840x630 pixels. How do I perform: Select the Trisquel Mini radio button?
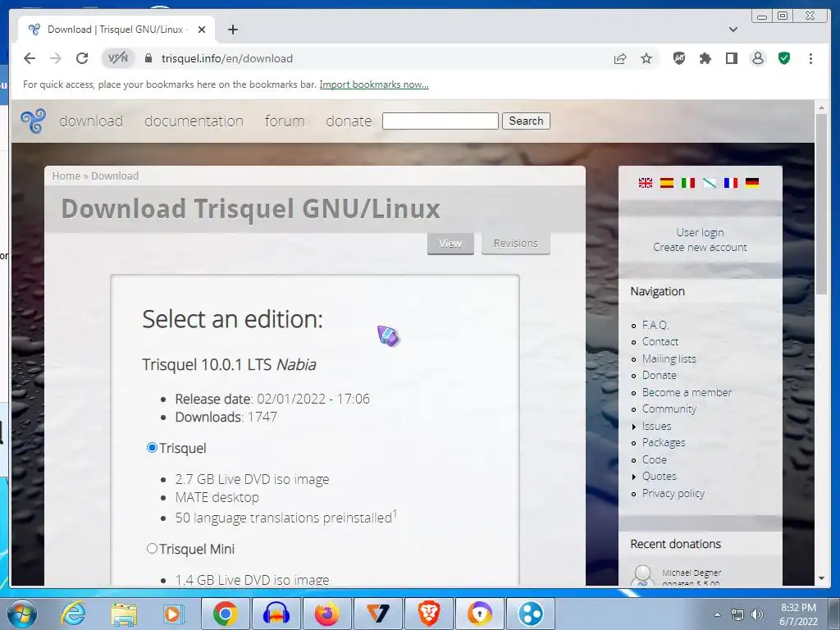[152, 548]
